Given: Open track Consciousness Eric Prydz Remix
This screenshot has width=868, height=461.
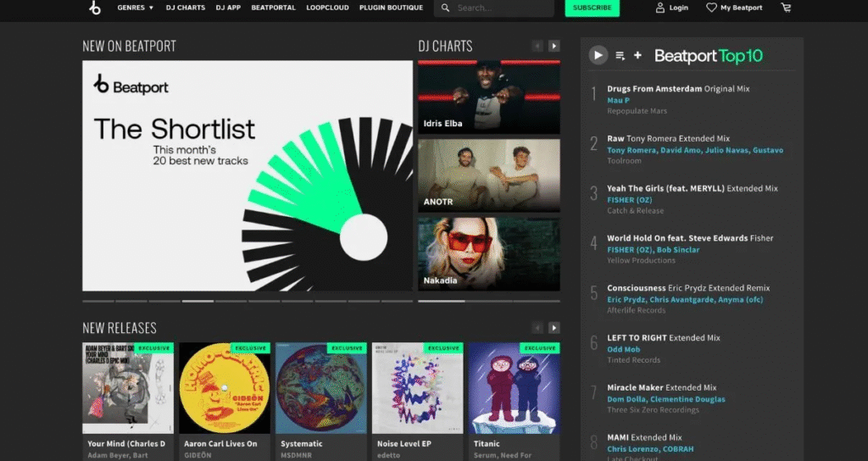Looking at the screenshot, I should pos(688,288).
